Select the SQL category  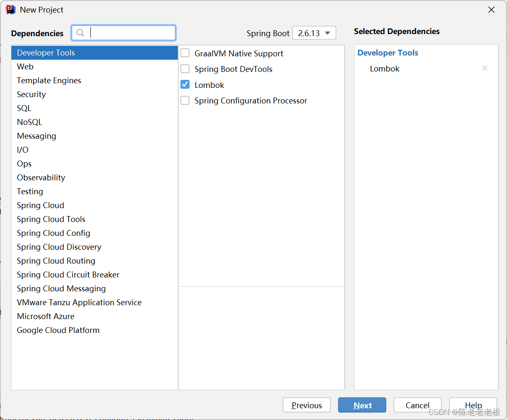(x=95, y=108)
